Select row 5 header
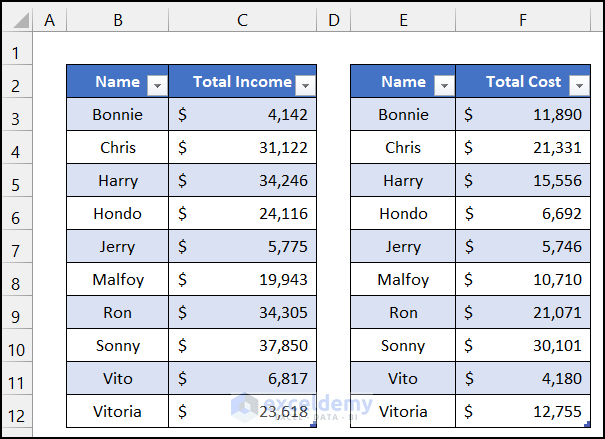This screenshot has width=605, height=439. [x=16, y=181]
